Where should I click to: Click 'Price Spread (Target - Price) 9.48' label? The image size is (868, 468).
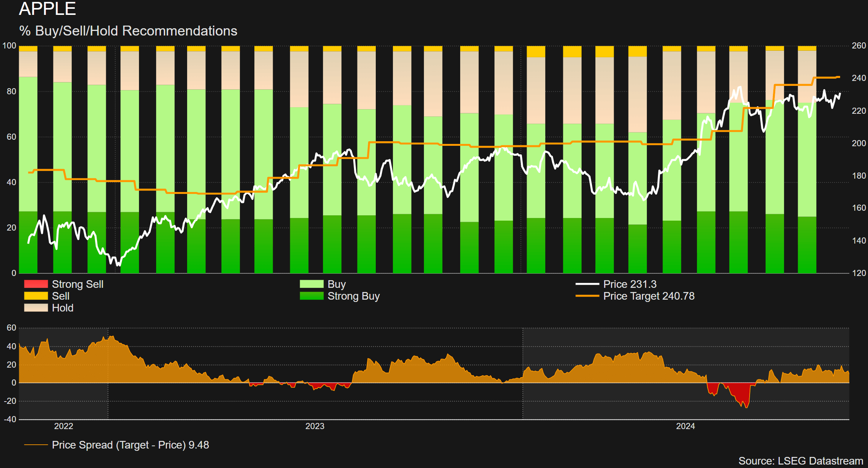[131, 445]
